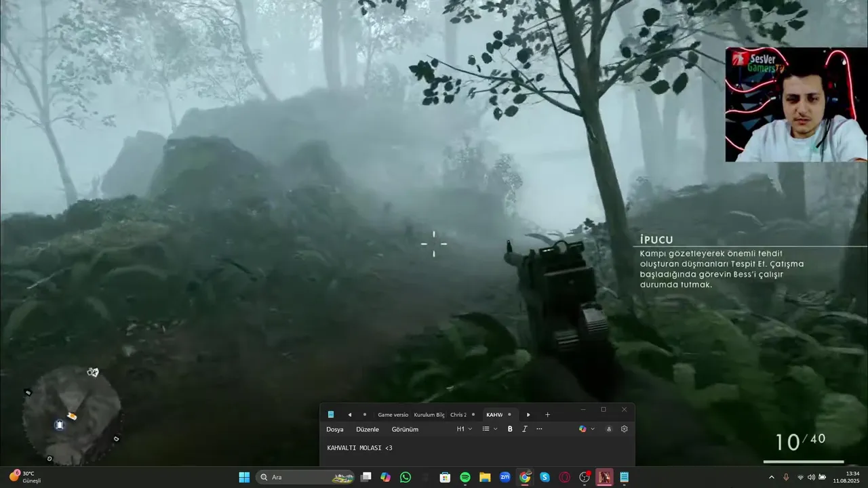
Task: Click the streamer webcam overlay
Action: 796,104
